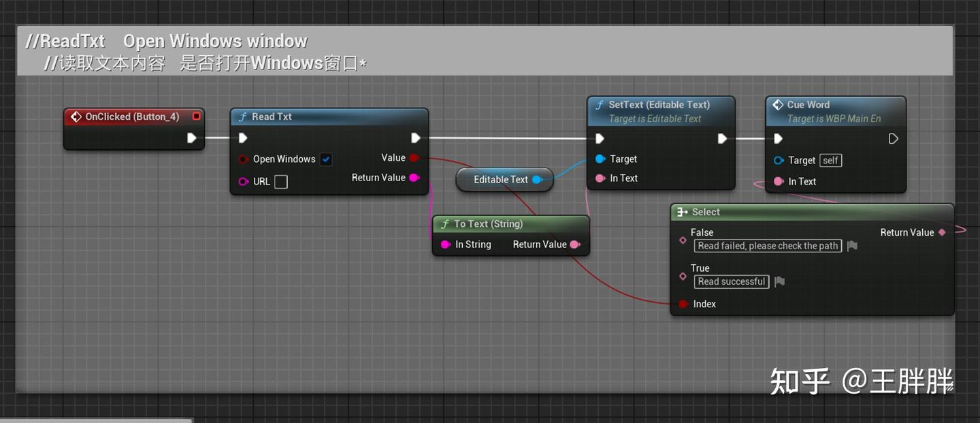The height and width of the screenshot is (423, 980).
Task: Click the 'self' Target field on Cue Word
Action: click(x=830, y=160)
